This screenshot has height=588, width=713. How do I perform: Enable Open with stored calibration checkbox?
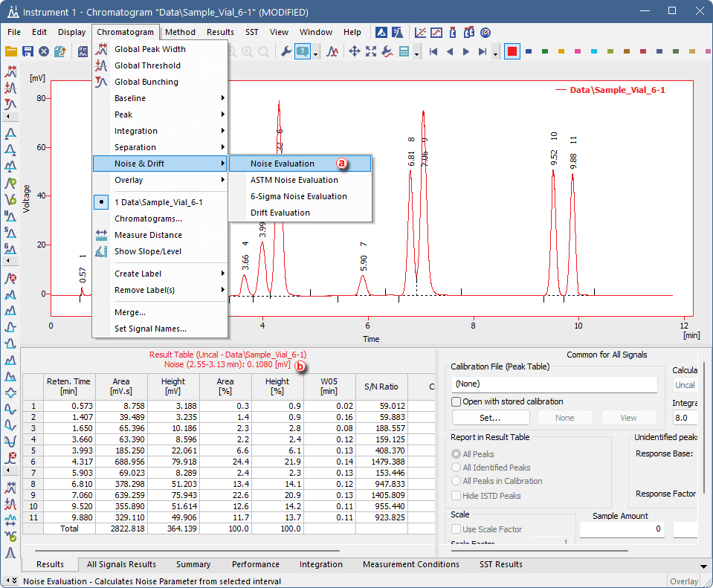tap(456, 401)
